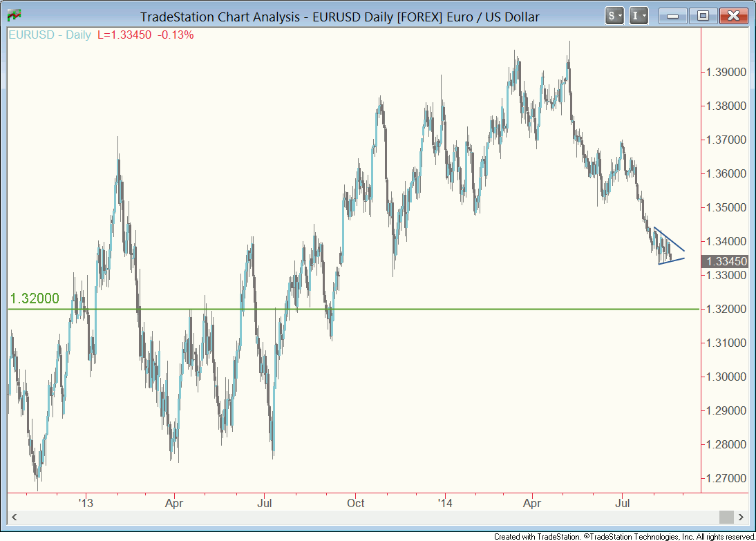Close the Chart Analysis window
This screenshot has width=756, height=541.
(734, 16)
